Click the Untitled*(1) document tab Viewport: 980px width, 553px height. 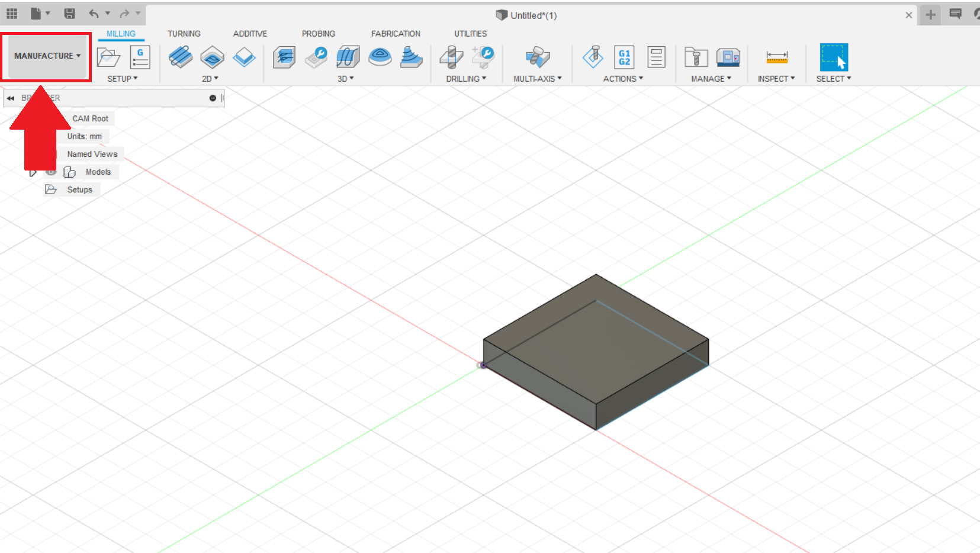(527, 15)
